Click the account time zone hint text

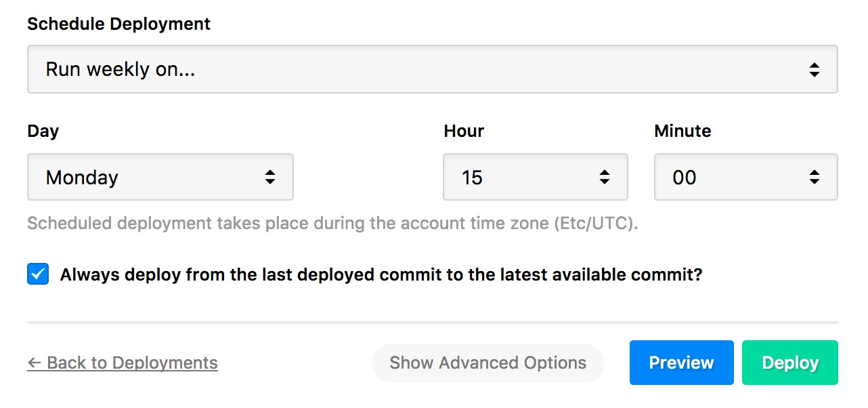(x=332, y=224)
